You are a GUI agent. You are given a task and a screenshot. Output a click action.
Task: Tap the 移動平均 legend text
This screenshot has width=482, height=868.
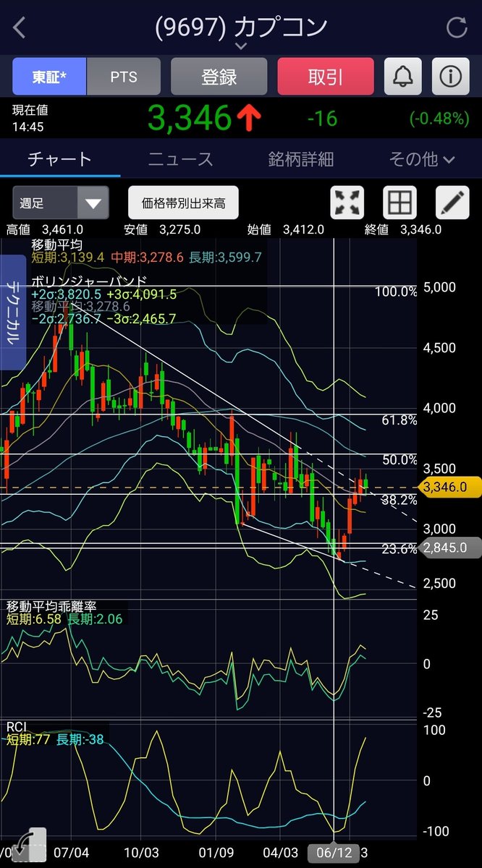(56, 245)
